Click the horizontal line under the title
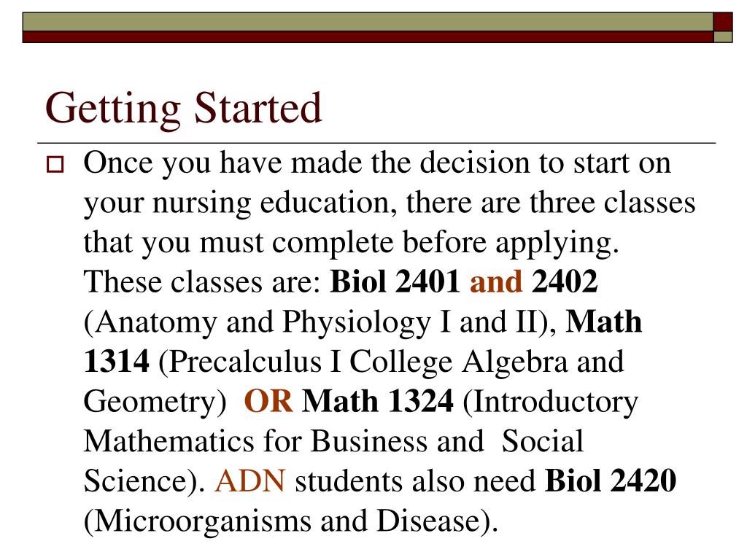 (376, 143)
